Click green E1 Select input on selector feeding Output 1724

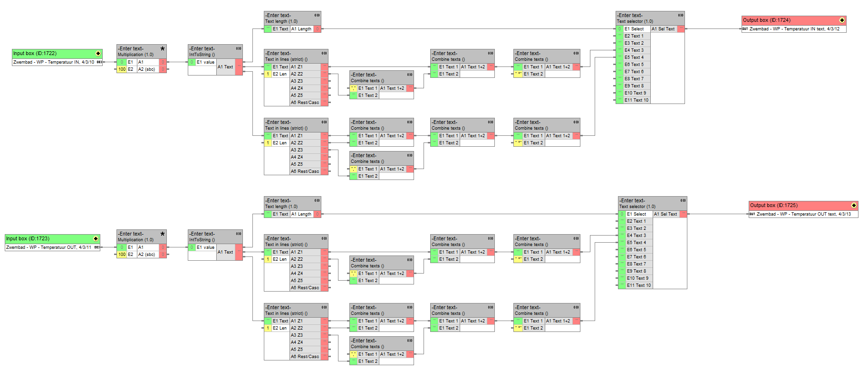[x=619, y=29]
